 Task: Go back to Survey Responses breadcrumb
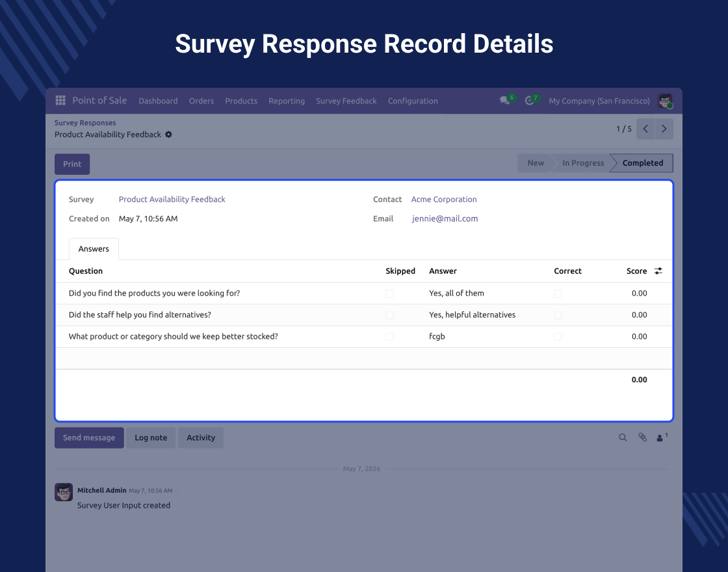pyautogui.click(x=85, y=123)
